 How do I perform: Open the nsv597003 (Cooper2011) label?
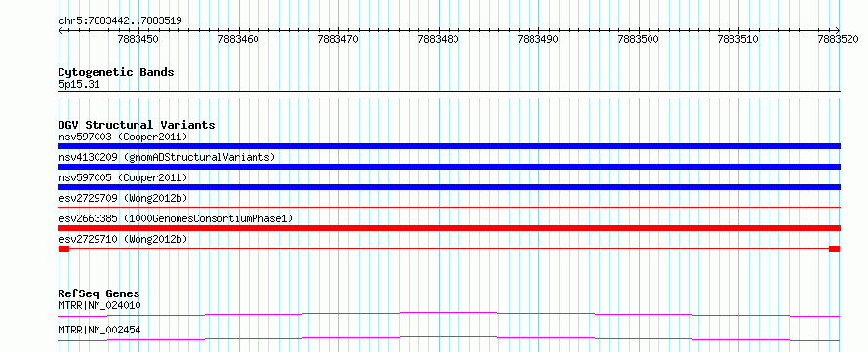(123, 137)
